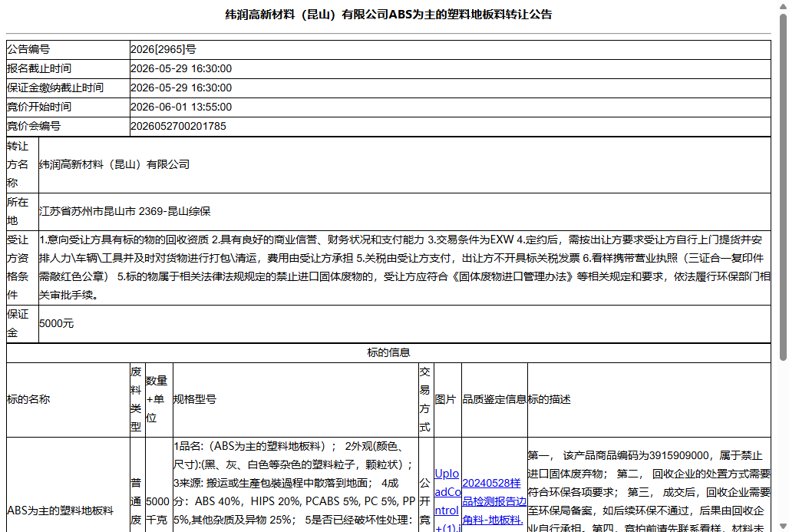Image resolution: width=789 pixels, height=532 pixels.
Task: Click the 交易方式 column header
Action: click(x=426, y=400)
